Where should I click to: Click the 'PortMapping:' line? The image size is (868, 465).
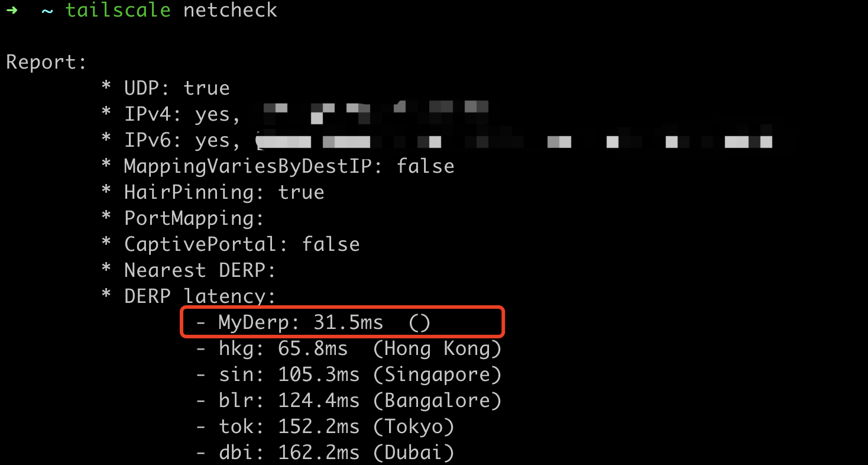(x=194, y=218)
